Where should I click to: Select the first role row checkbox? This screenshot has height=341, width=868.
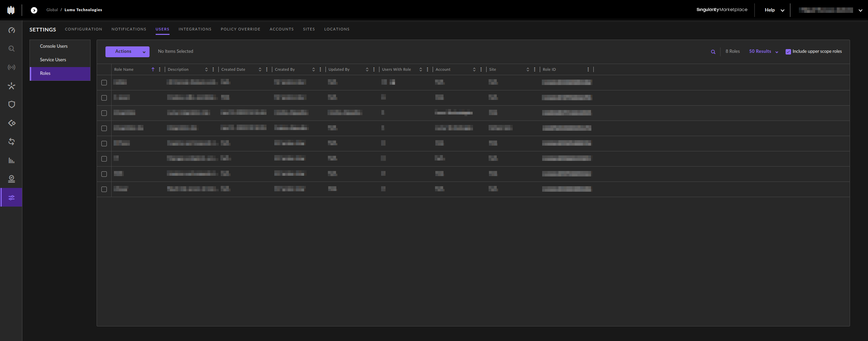pyautogui.click(x=104, y=83)
